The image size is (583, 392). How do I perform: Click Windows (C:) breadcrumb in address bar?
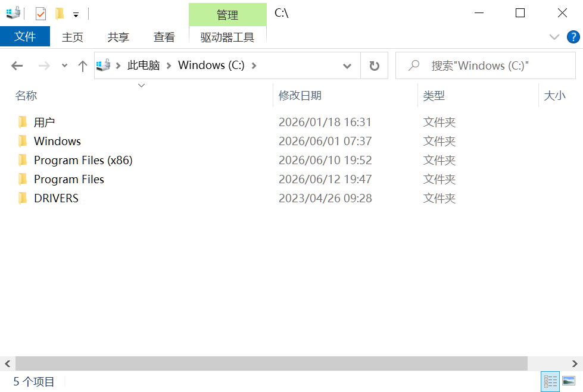coord(211,65)
